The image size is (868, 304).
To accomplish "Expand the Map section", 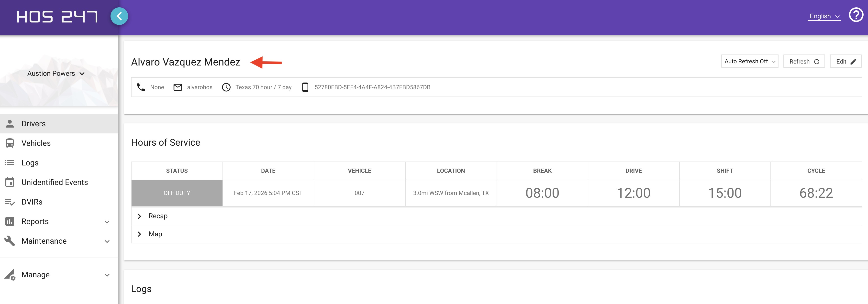I will 496,234.
